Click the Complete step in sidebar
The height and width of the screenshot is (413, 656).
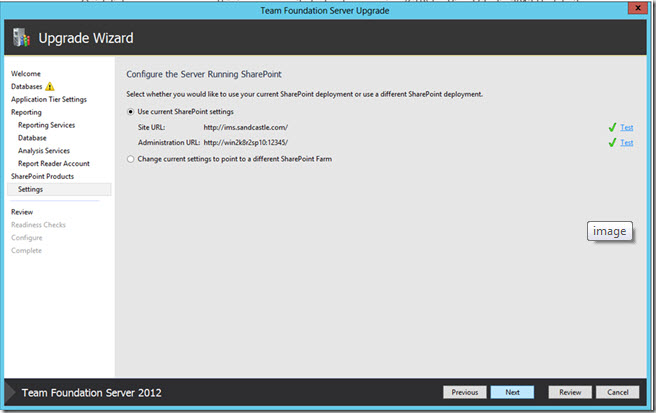26,251
